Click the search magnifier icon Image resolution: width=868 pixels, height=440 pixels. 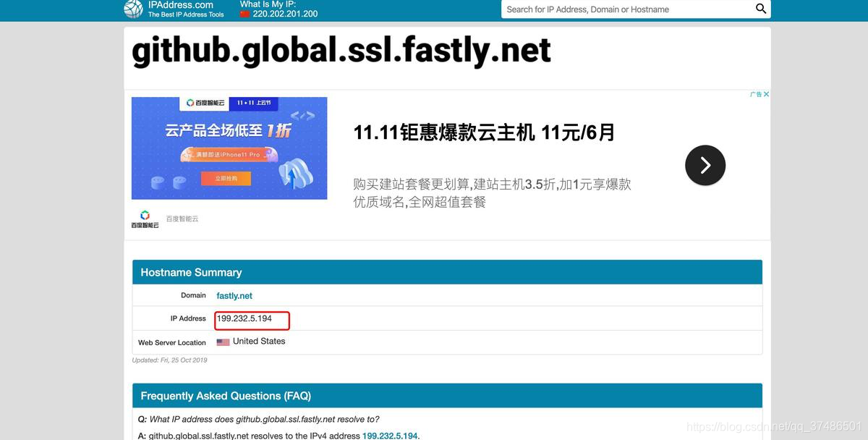click(x=761, y=9)
